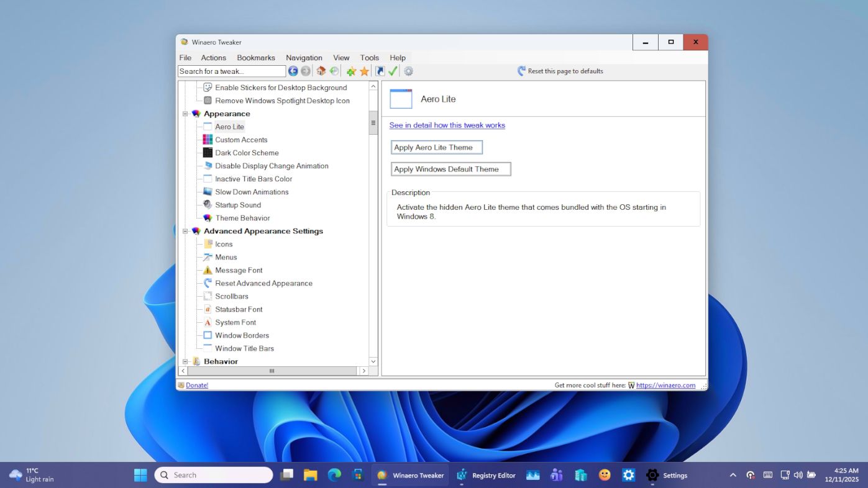Collapse Advanced Appearance Settings
Screen dimensions: 868x488
pyautogui.click(x=185, y=231)
